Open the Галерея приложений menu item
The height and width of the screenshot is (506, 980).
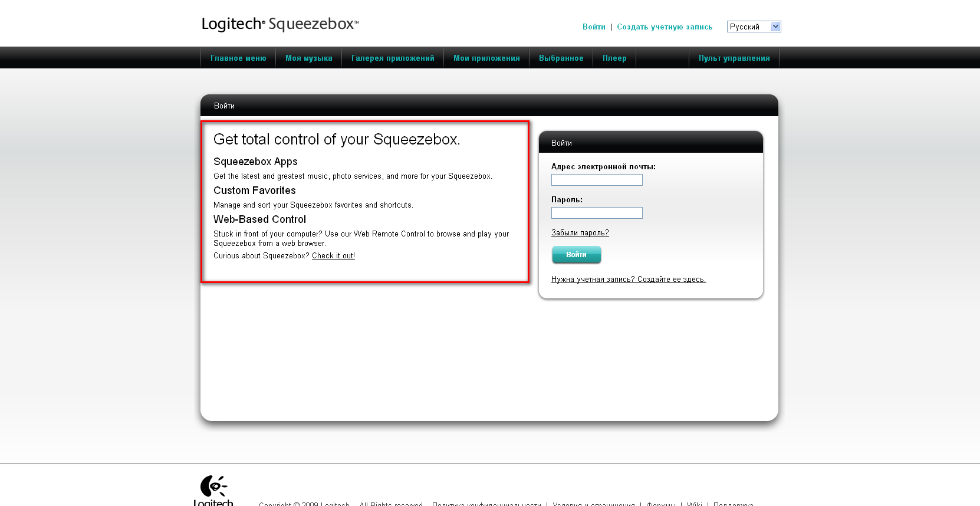coord(393,58)
